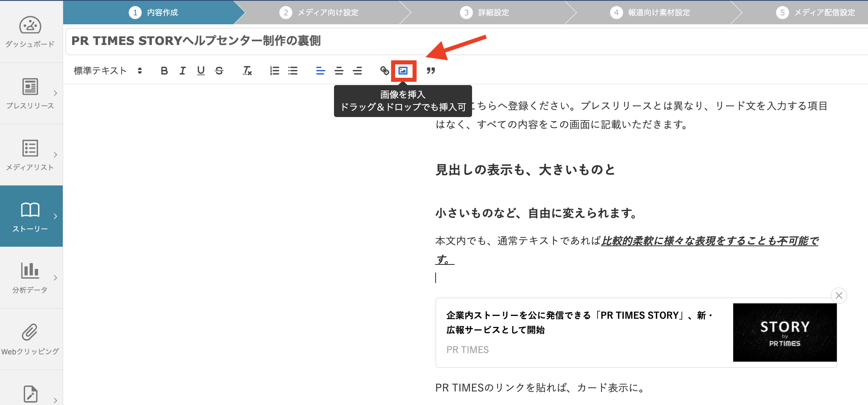Insert a bulleted list
Viewport: 868px width, 405px height.
[x=293, y=71]
